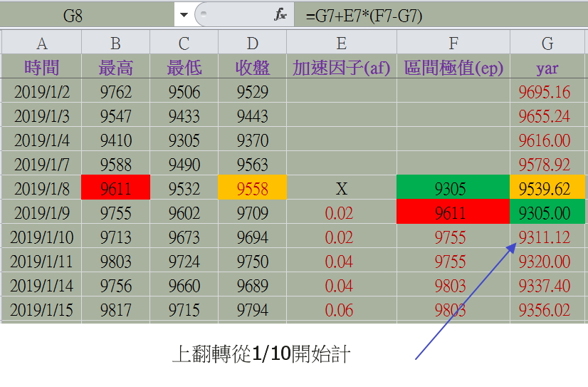Select date cell 2019/1/9

41,212
